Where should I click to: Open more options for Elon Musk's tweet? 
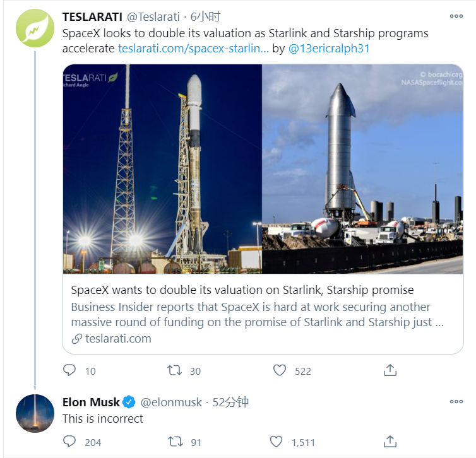tap(456, 402)
